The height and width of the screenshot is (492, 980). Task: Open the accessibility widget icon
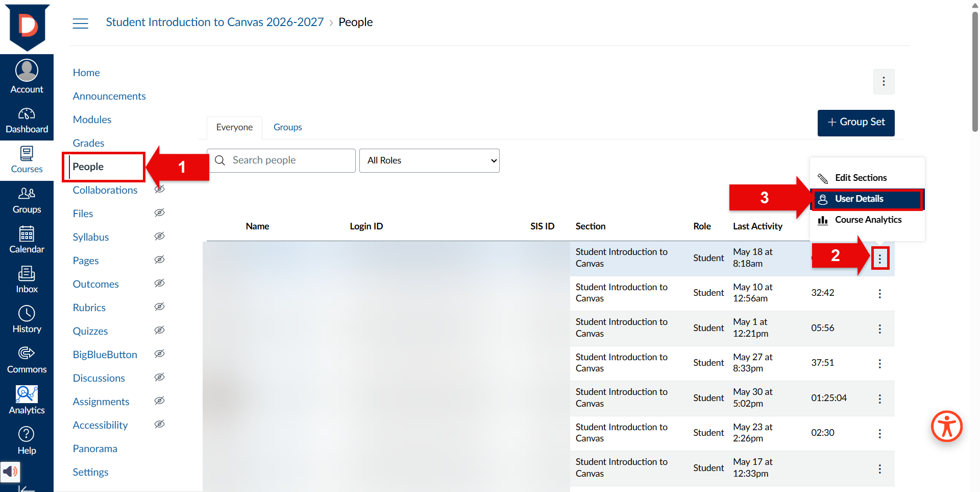coord(947,426)
